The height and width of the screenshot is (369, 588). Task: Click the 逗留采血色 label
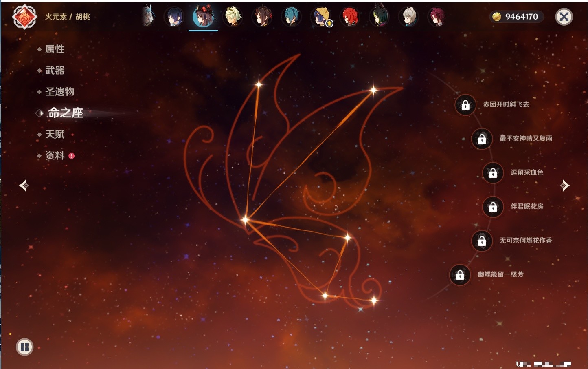click(527, 172)
